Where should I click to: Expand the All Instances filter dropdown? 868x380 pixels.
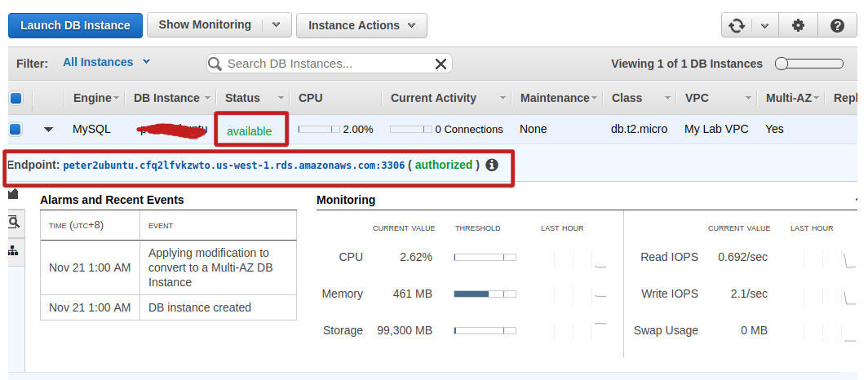(x=106, y=62)
